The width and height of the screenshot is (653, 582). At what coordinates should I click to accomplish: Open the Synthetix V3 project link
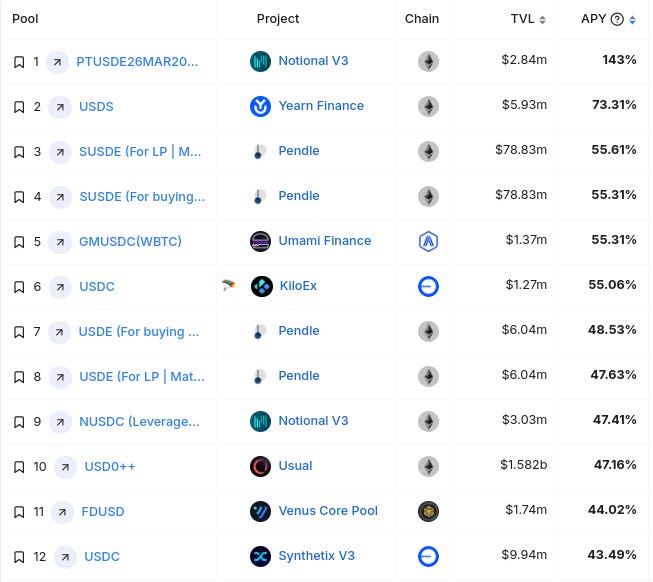click(x=317, y=555)
